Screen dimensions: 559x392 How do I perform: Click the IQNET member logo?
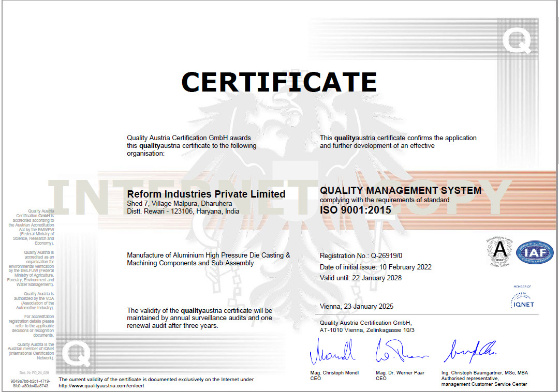tap(522, 299)
